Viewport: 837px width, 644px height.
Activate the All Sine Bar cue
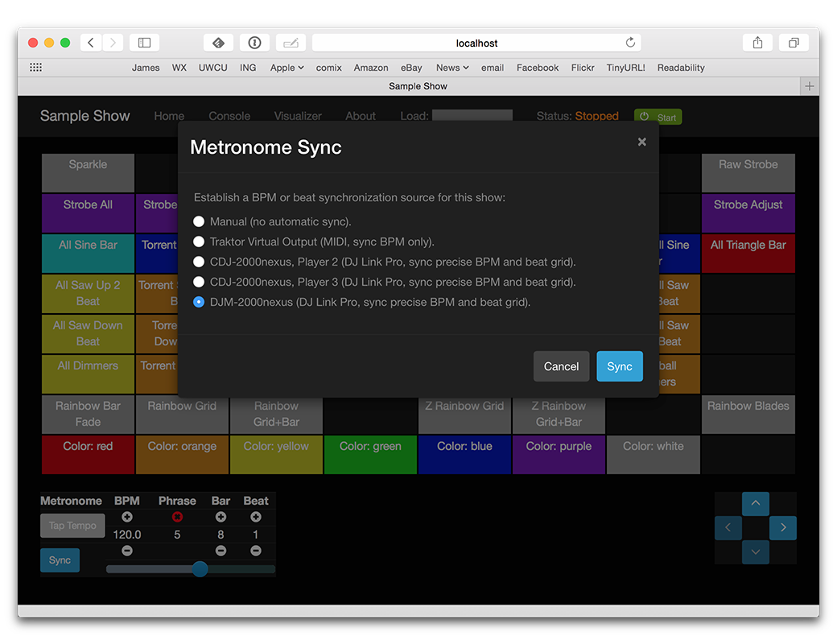click(x=88, y=253)
